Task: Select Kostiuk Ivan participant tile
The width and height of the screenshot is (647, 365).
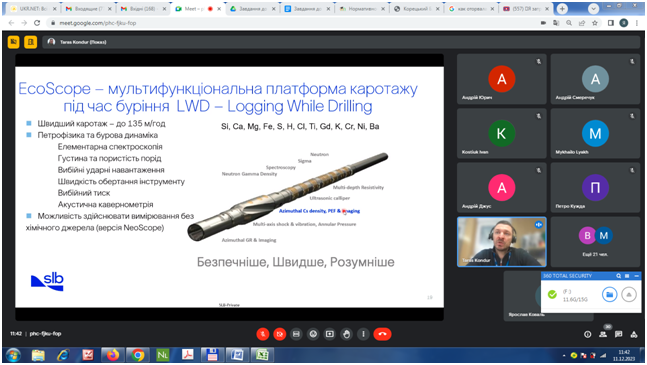Action: click(502, 133)
